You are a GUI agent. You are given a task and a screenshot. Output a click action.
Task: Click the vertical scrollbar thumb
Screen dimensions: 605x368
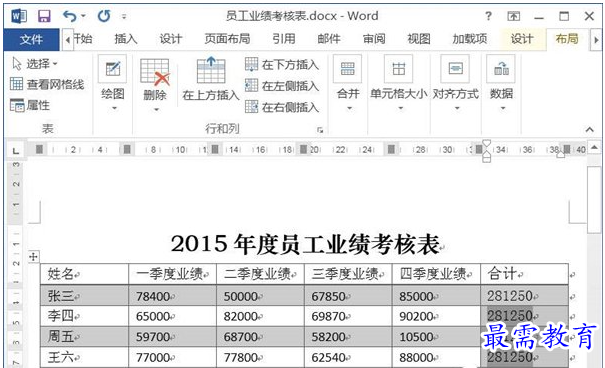(x=594, y=200)
